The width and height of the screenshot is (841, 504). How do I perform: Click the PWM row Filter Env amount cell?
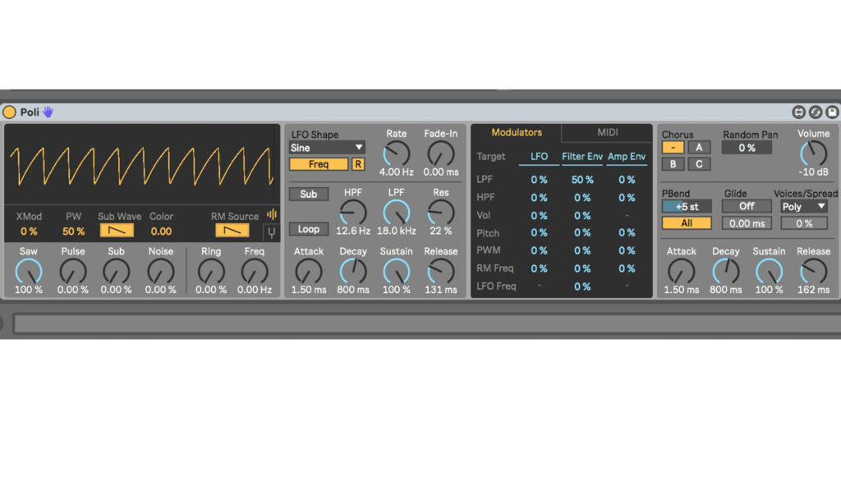[582, 250]
